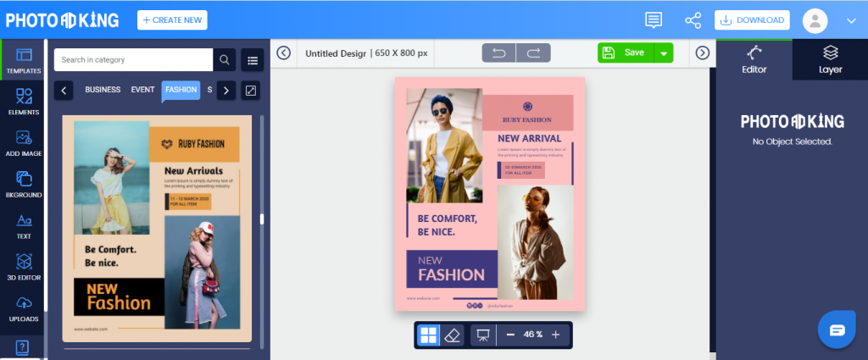The height and width of the screenshot is (360, 868).
Task: Open the Elements sidebar panel
Action: tap(23, 101)
